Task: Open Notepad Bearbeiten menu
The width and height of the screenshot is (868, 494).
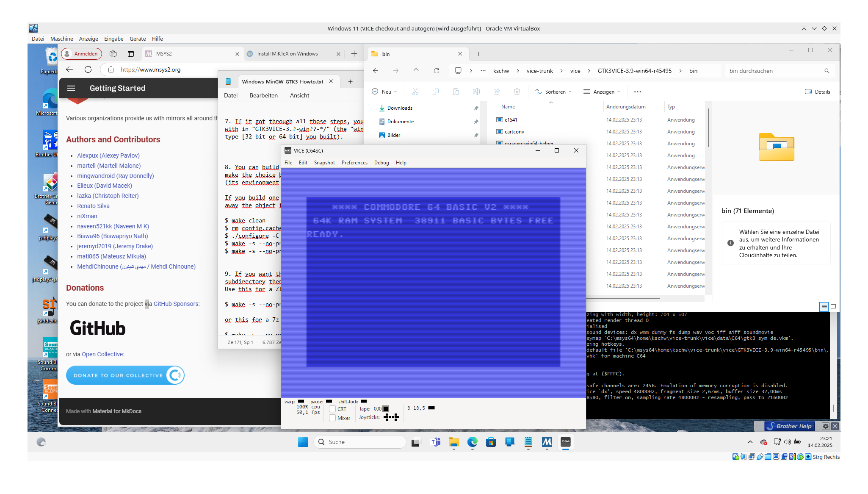Action: 264,95
